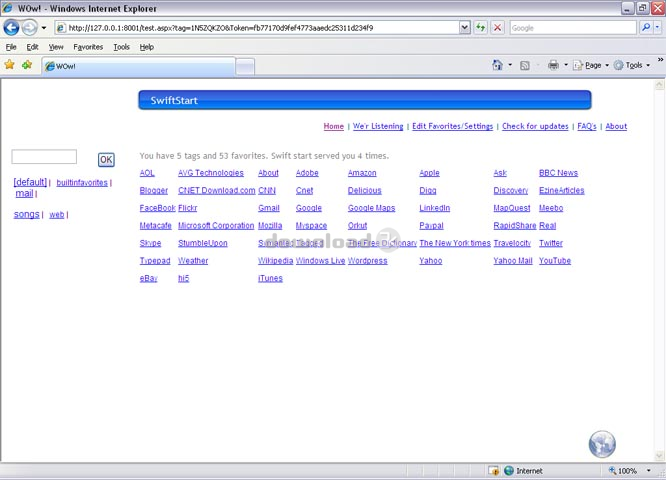666x480 pixels.
Task: Open the FAQ's link
Action: coord(587,126)
